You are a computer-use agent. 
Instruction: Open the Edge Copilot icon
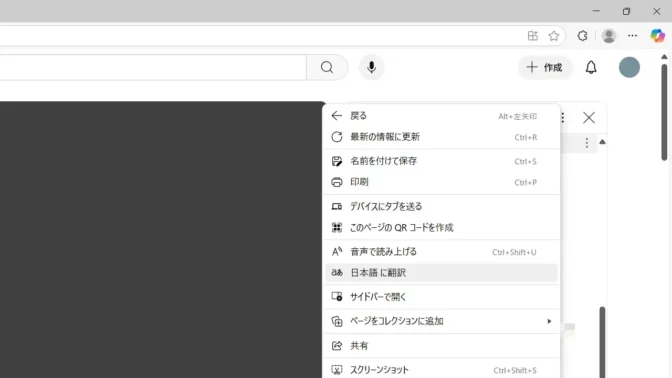[x=657, y=36]
